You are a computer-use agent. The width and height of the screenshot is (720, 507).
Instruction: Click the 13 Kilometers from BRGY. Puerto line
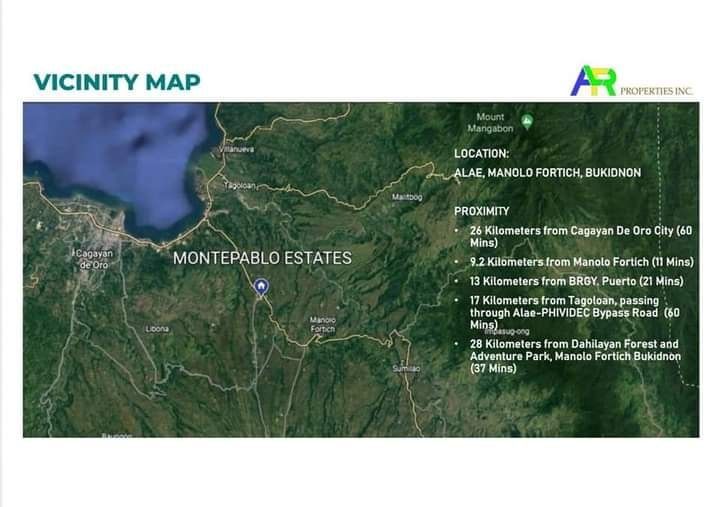pos(576,282)
